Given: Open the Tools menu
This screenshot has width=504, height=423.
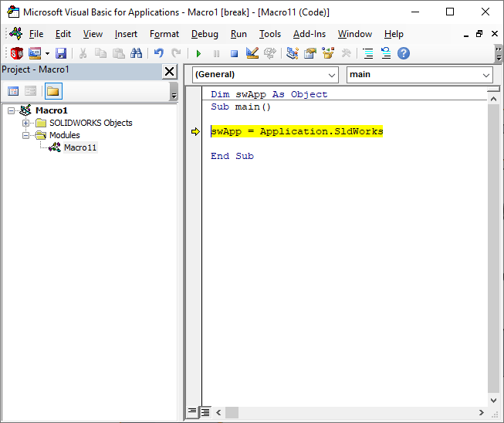Looking at the screenshot, I should pos(270,34).
